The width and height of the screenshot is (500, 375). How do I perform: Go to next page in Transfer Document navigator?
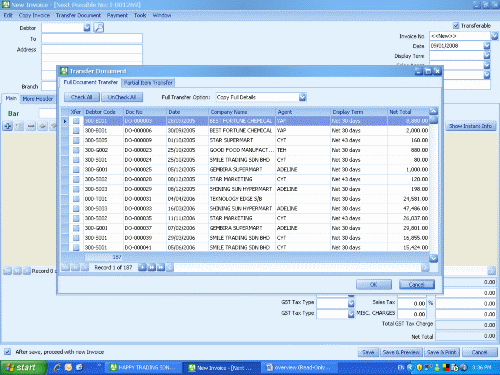point(152,267)
